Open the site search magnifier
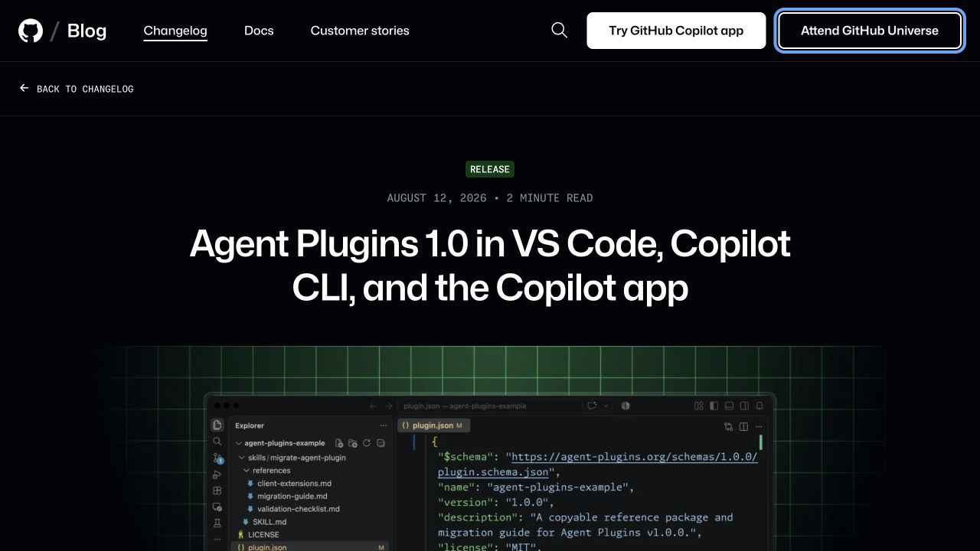Viewport: 980px width, 551px height. pyautogui.click(x=560, y=31)
